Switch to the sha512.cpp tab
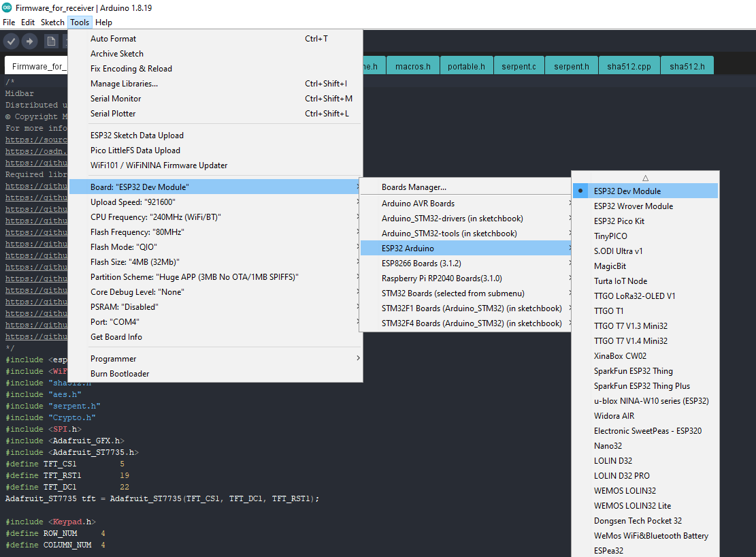The image size is (756, 557). 629,67
